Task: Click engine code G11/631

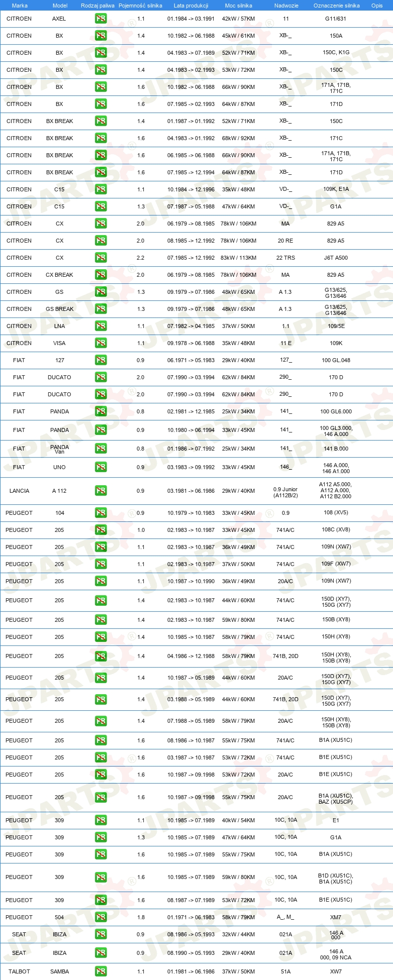Action: tap(336, 19)
